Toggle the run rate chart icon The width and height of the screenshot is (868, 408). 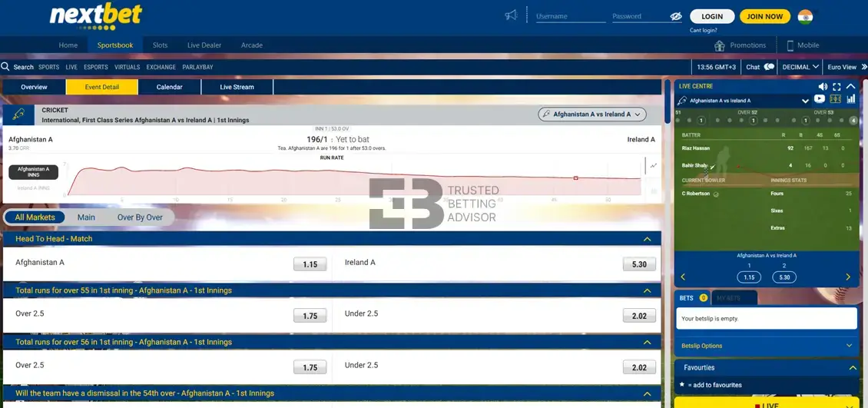point(653,165)
